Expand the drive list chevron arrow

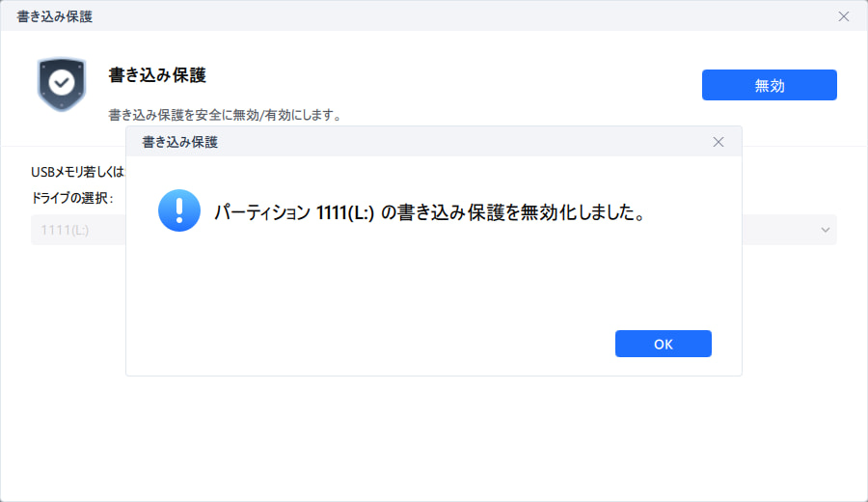[x=825, y=230]
